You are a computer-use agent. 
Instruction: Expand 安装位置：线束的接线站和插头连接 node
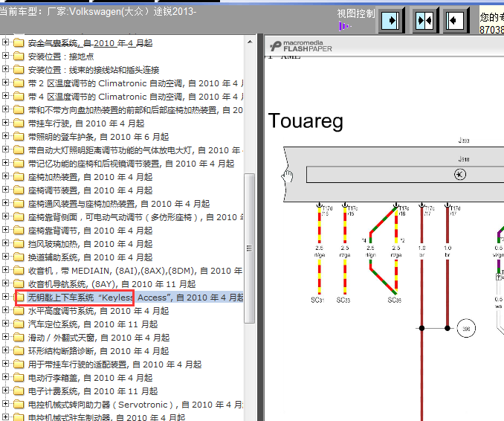[5, 69]
